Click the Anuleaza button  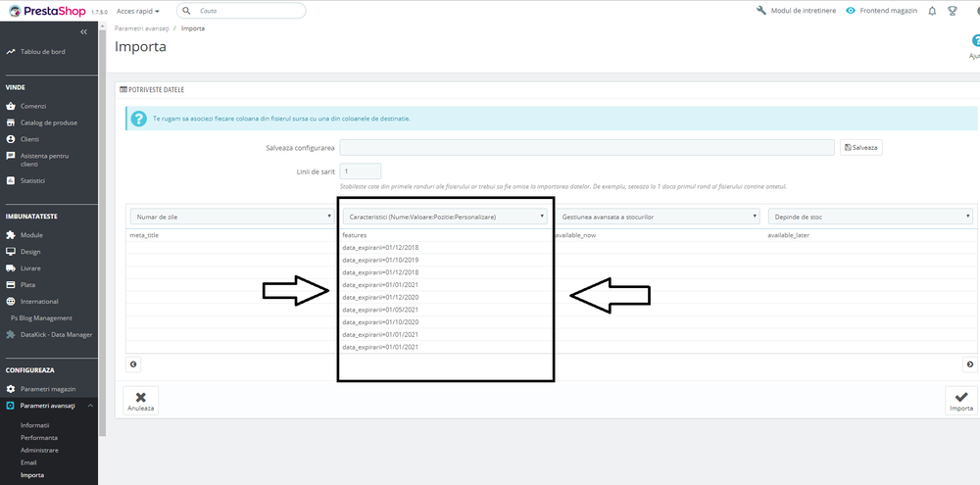click(140, 400)
